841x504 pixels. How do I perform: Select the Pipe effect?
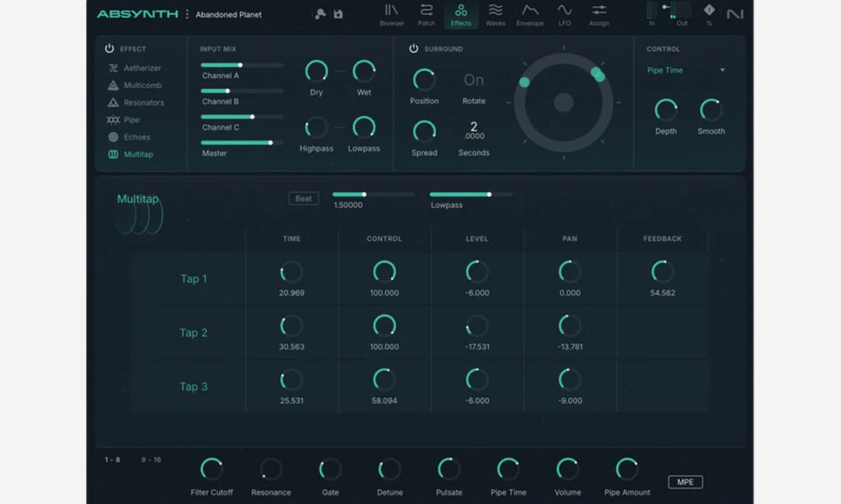click(123, 120)
